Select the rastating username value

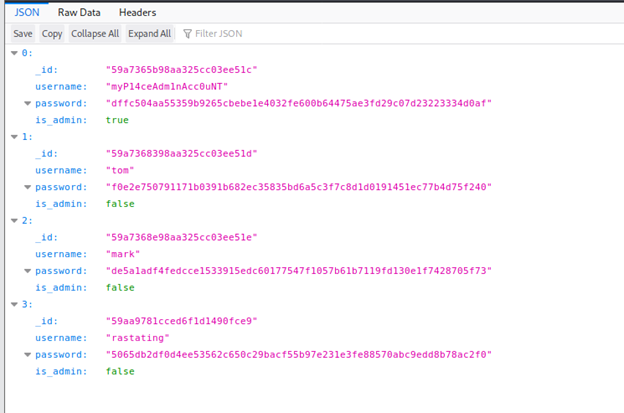tap(140, 338)
